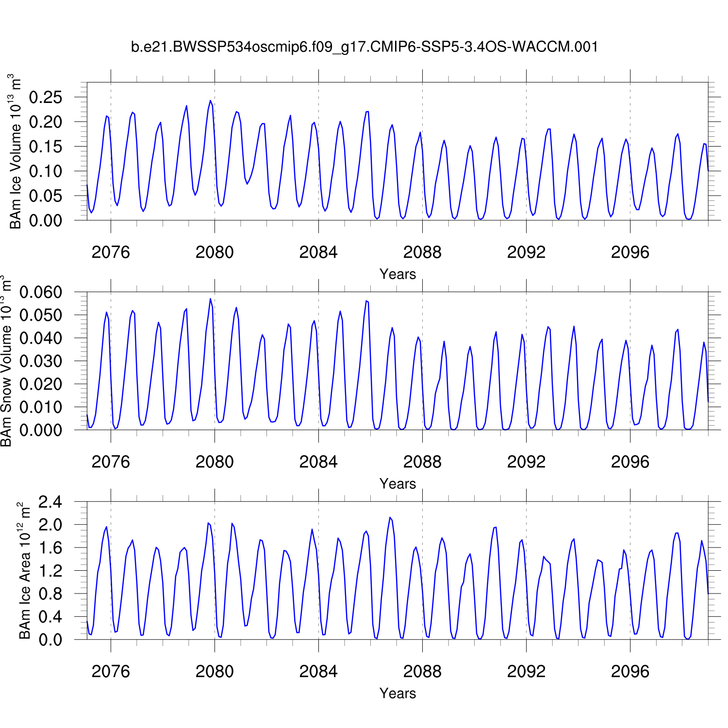This screenshot has width=728, height=728.
Task: Click the 2096 tick label in the ice volume panel
Action: tap(630, 252)
